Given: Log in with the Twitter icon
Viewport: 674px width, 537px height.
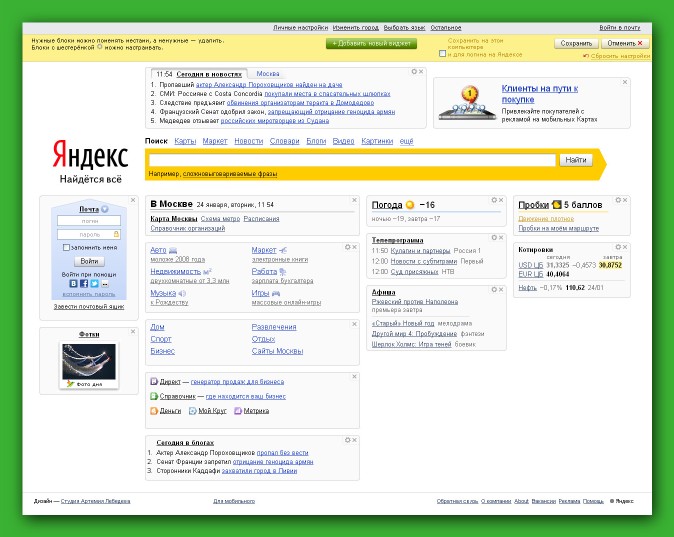Looking at the screenshot, I should 94,283.
